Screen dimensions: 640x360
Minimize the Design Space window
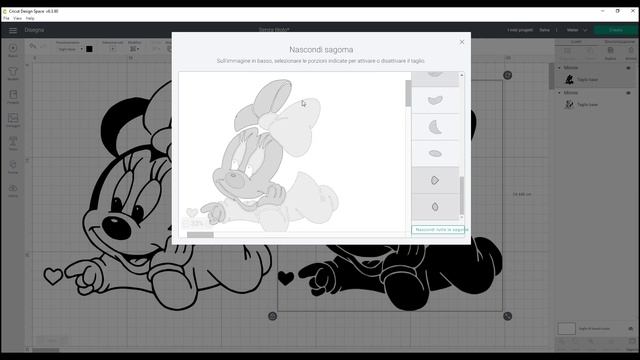(x=602, y=11)
